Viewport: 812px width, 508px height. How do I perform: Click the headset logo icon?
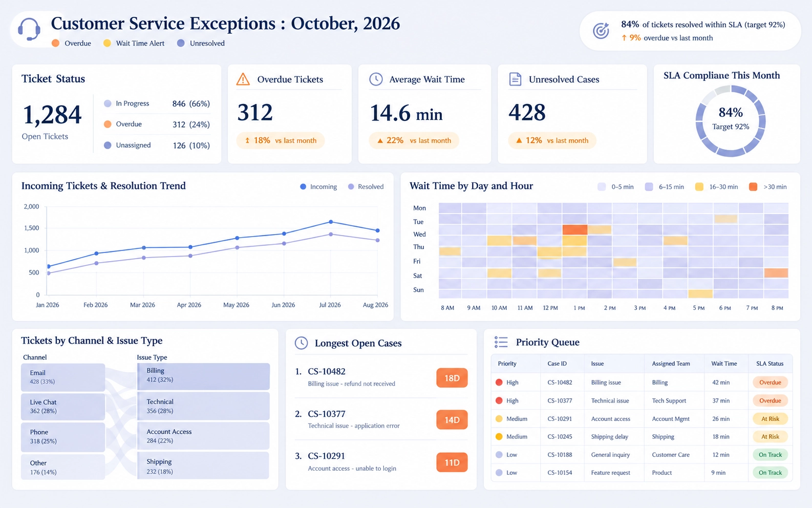pyautogui.click(x=29, y=29)
